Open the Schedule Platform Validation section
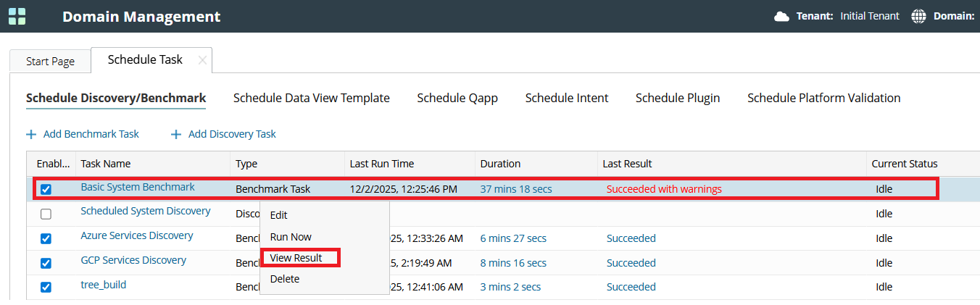 (824, 98)
